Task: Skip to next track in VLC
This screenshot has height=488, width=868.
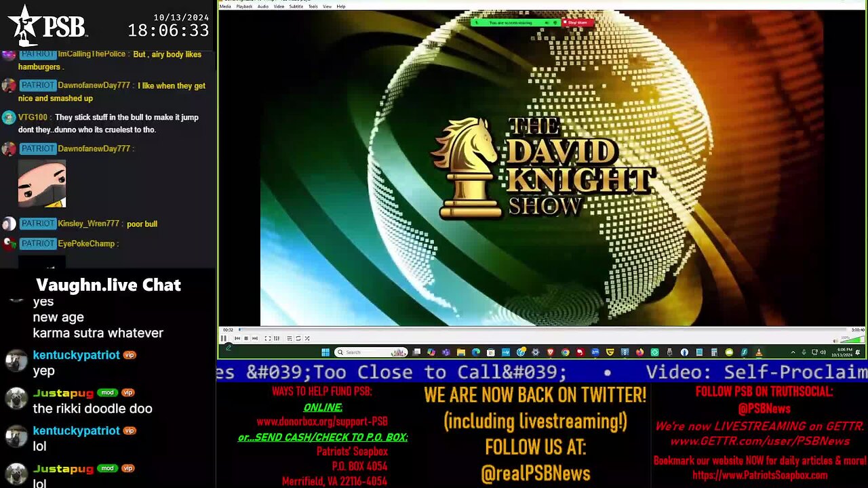Action: (255, 338)
